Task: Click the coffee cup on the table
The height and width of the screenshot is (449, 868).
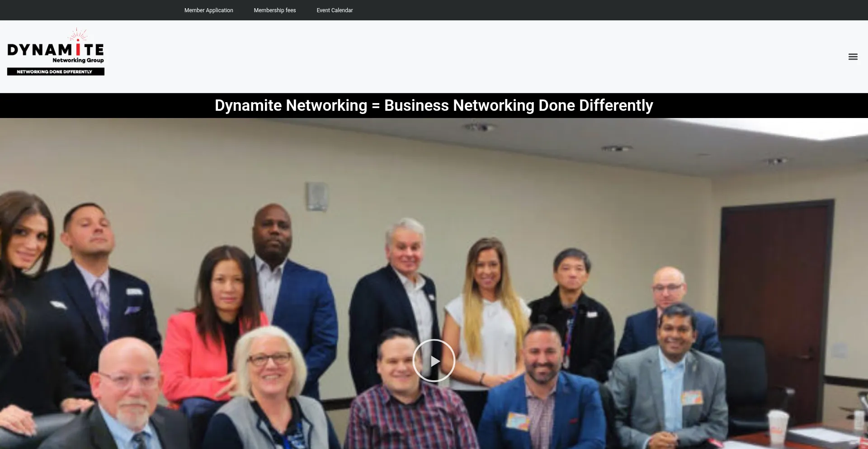Action: click(x=778, y=427)
